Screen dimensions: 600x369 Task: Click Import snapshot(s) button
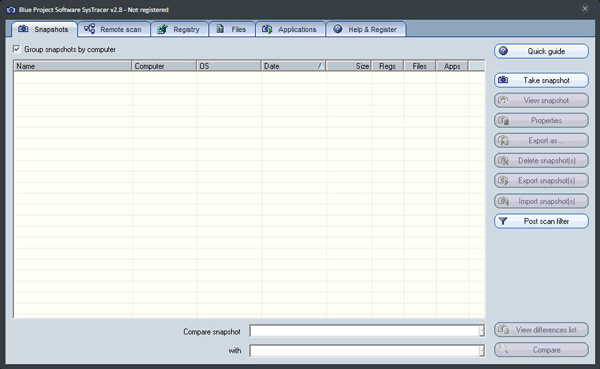pyautogui.click(x=541, y=201)
